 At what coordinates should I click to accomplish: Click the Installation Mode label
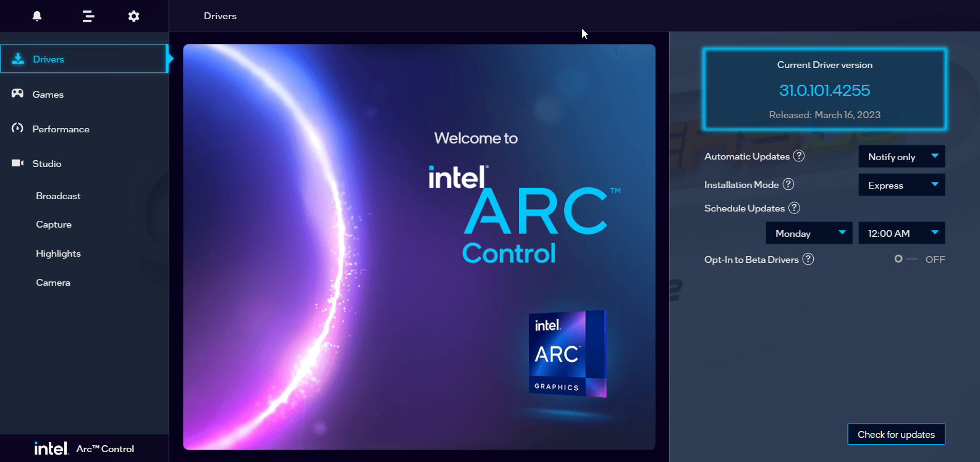click(x=741, y=185)
